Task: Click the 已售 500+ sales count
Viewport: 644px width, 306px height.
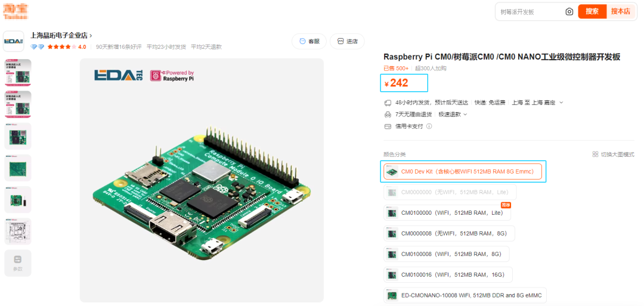Action: point(396,69)
